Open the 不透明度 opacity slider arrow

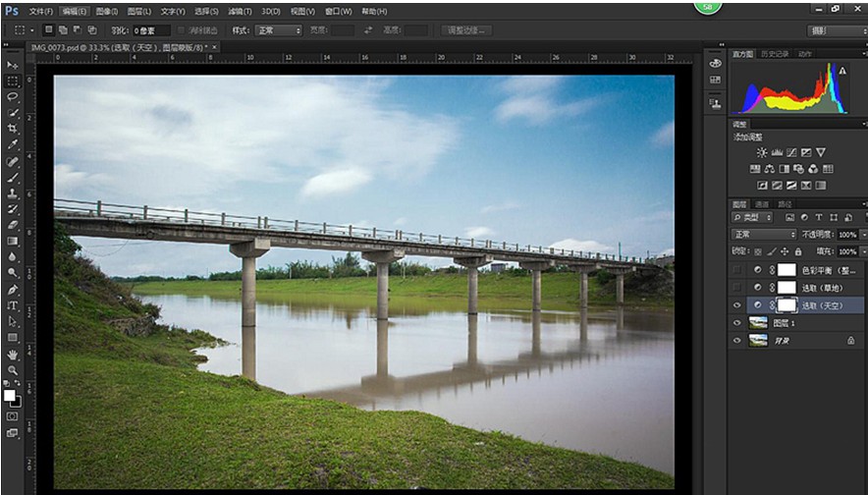click(x=862, y=235)
